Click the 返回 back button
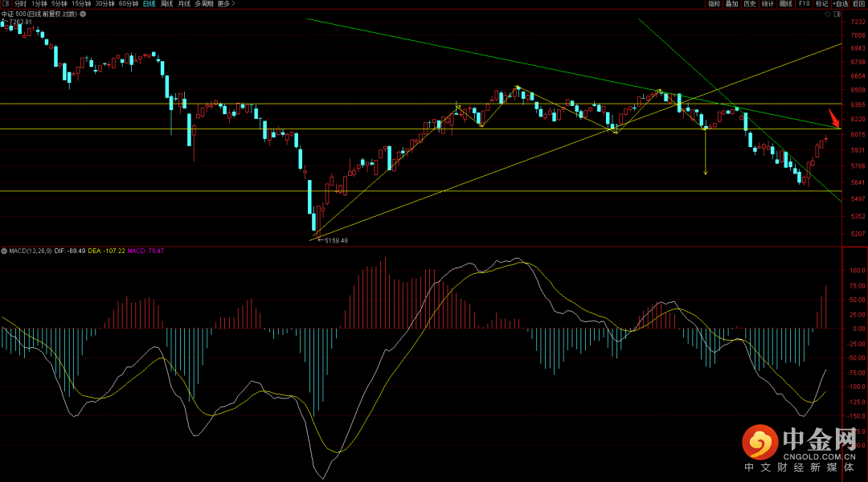868x482 pixels. click(858, 4)
